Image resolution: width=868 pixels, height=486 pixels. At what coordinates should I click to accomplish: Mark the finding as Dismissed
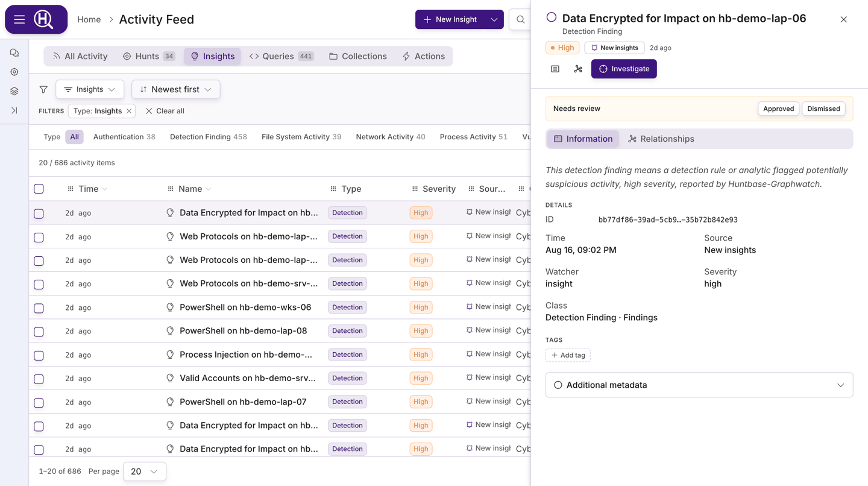click(x=823, y=109)
